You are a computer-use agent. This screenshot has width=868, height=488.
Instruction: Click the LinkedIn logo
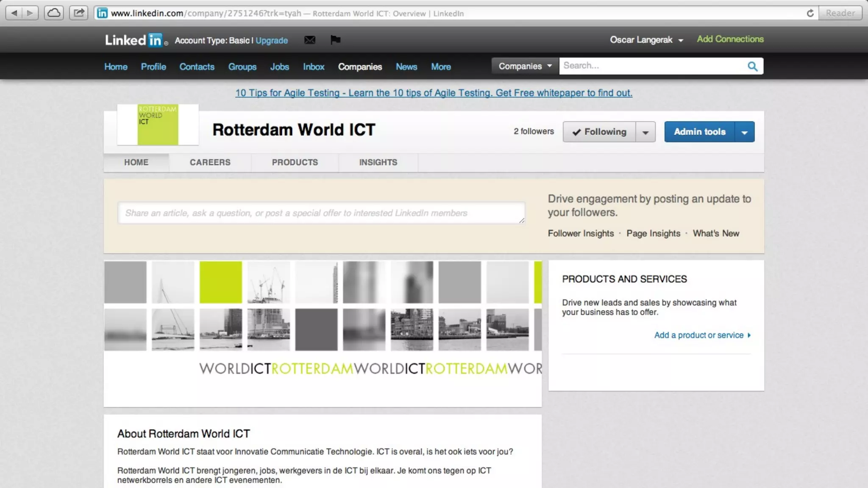point(134,40)
